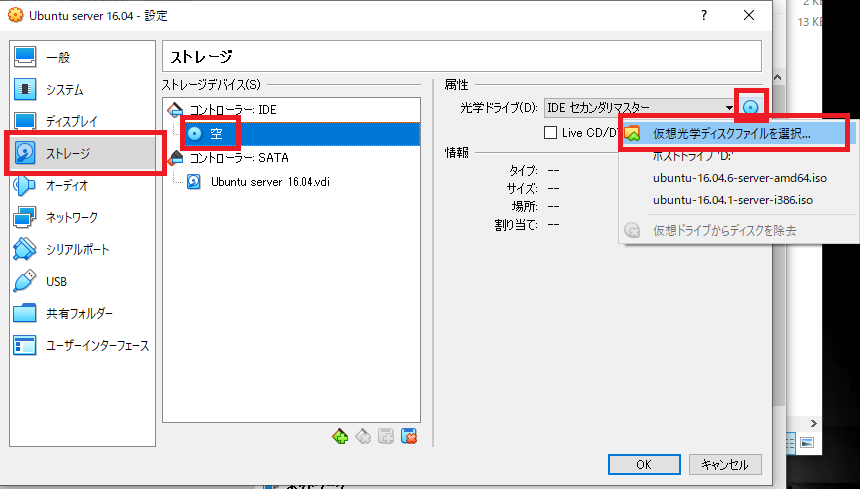The width and height of the screenshot is (860, 489).
Task: Toggle the Live CD/DVD checkbox
Action: pos(550,133)
